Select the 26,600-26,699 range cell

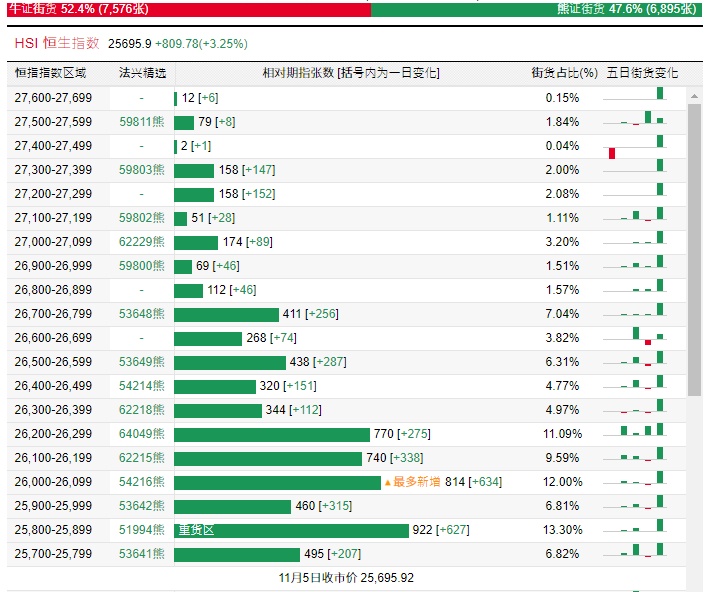point(53,338)
